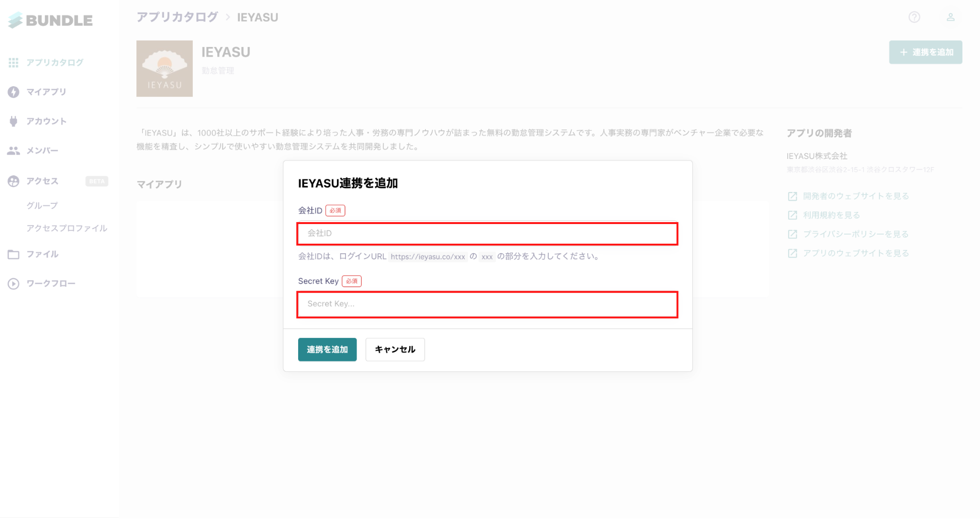Click アプリカタログ breadcrumb link
The image size is (980, 529).
click(177, 17)
